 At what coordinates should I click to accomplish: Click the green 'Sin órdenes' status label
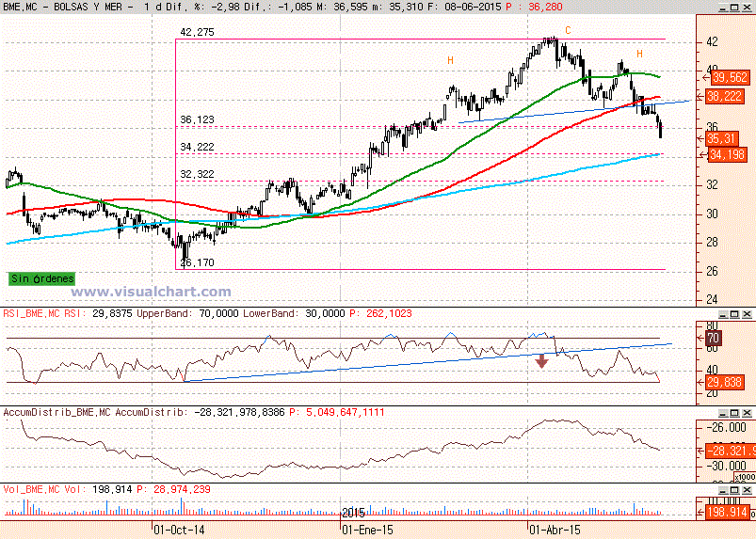[x=42, y=278]
